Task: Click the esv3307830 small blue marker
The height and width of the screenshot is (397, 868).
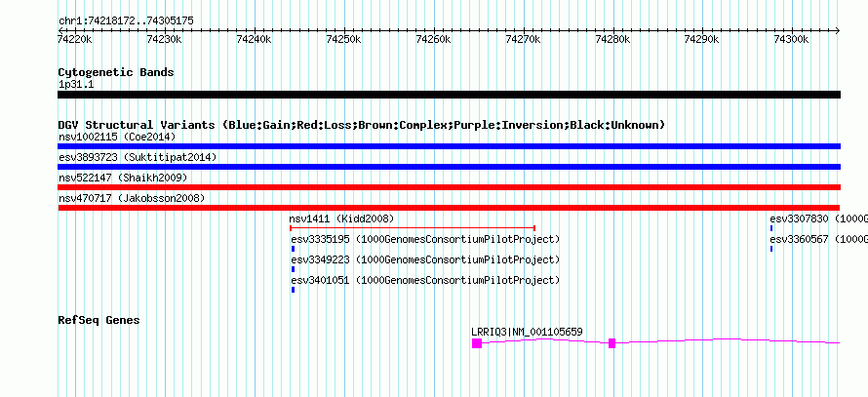Action: pyautogui.click(x=771, y=228)
